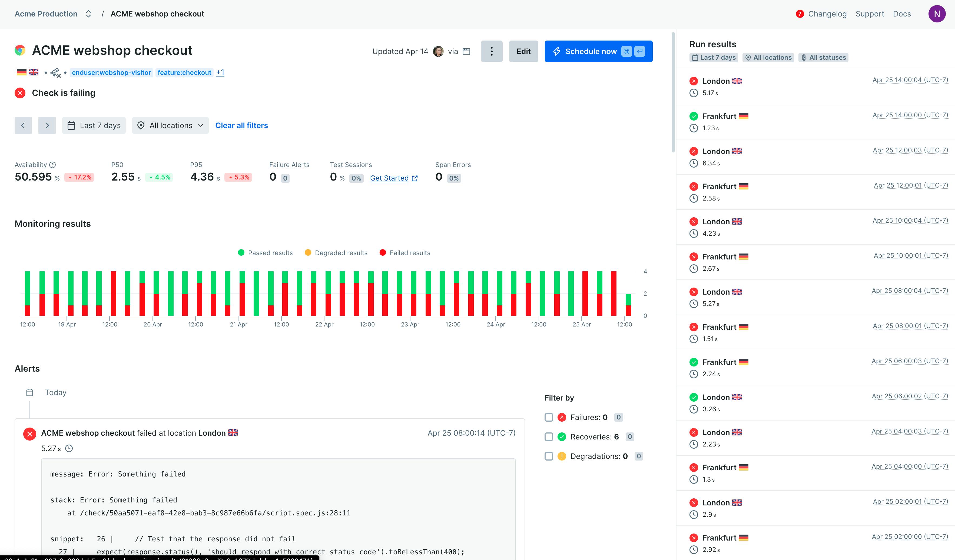This screenshot has height=560, width=955.
Task: Toggle Failed results in chart legend
Action: click(x=405, y=253)
